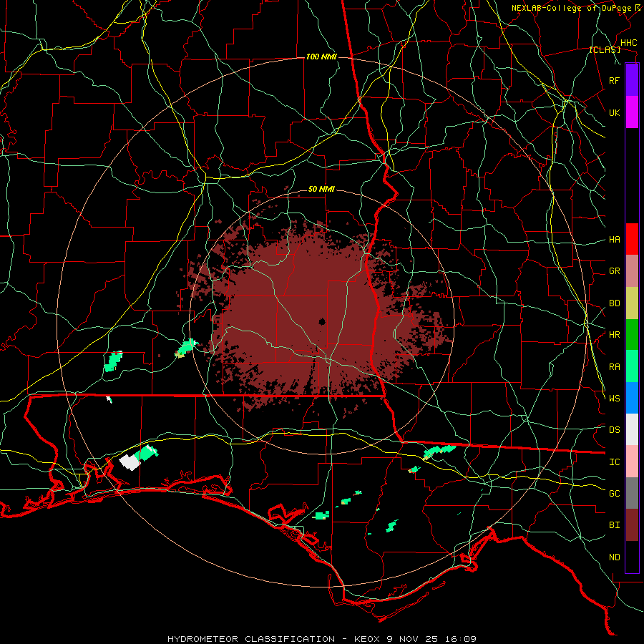Click the Hydrometeor Classification KEOX title caption

[321, 639]
